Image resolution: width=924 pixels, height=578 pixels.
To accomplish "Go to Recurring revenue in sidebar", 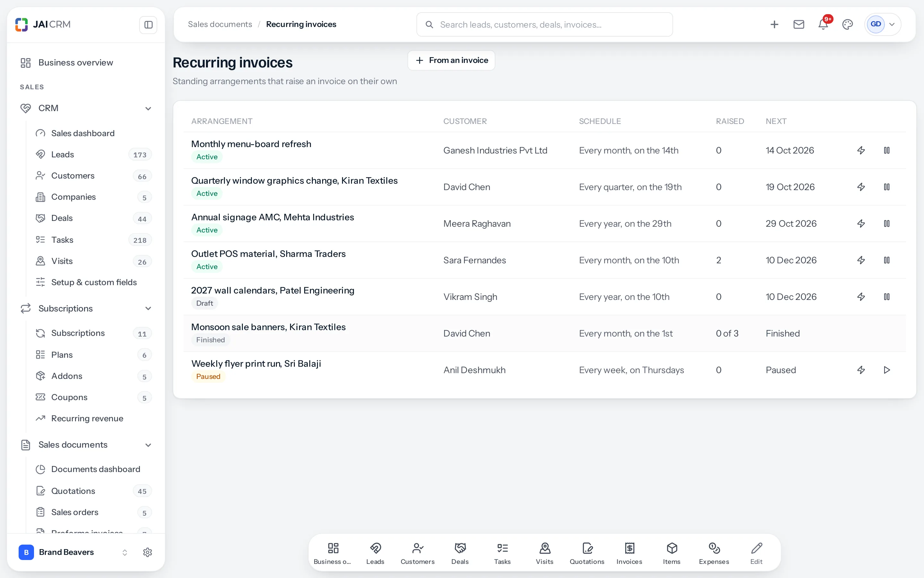I will tap(94, 418).
